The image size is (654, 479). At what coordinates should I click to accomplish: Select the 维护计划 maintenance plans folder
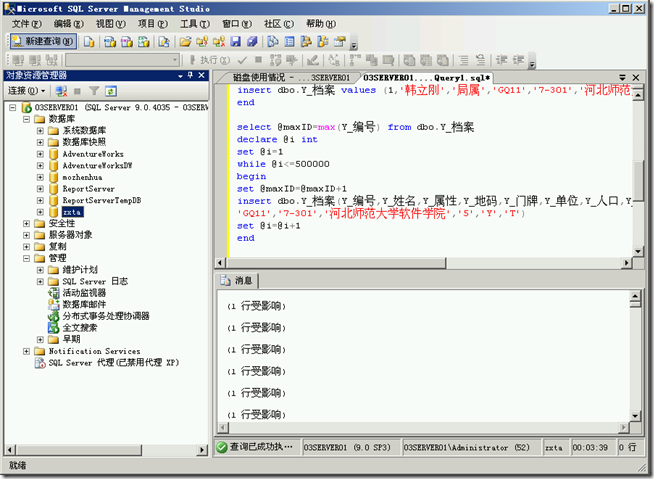[x=80, y=270]
